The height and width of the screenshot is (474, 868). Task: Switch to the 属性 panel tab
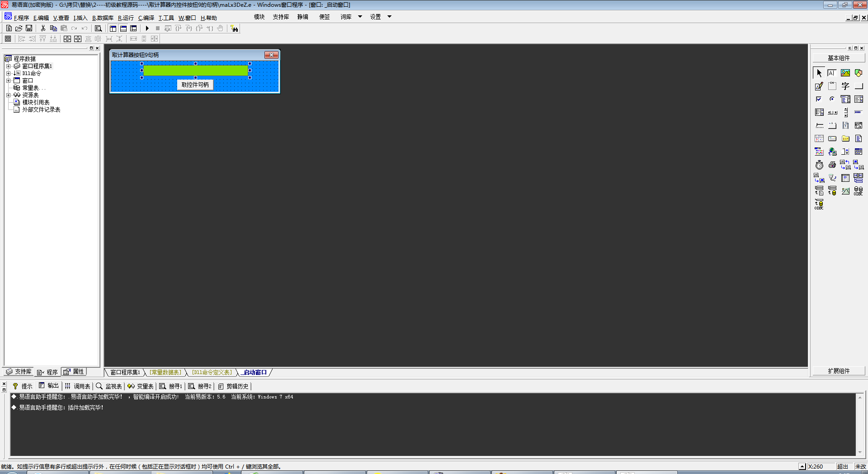pos(74,372)
